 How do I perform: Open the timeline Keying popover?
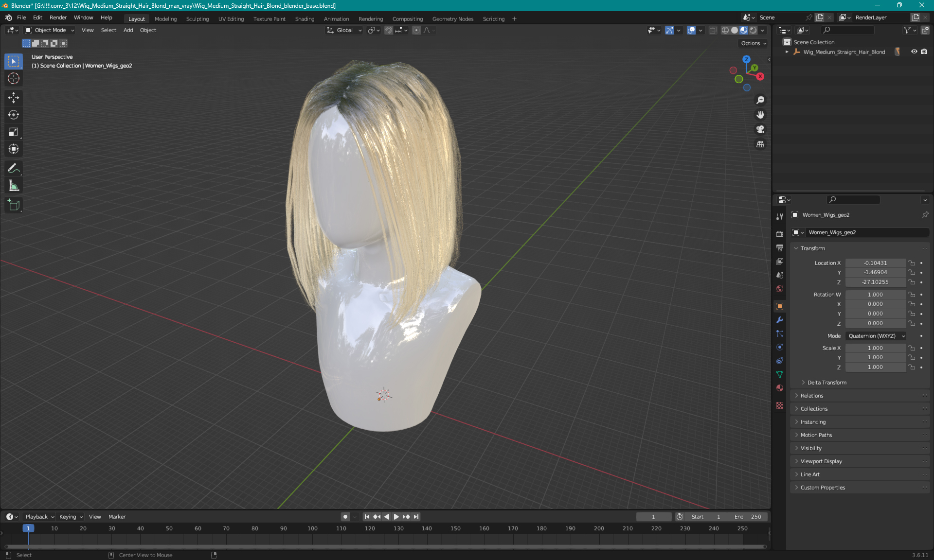pos(71,517)
